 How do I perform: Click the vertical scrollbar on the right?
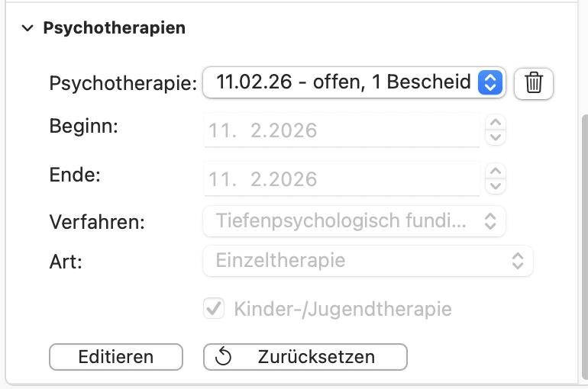584,244
